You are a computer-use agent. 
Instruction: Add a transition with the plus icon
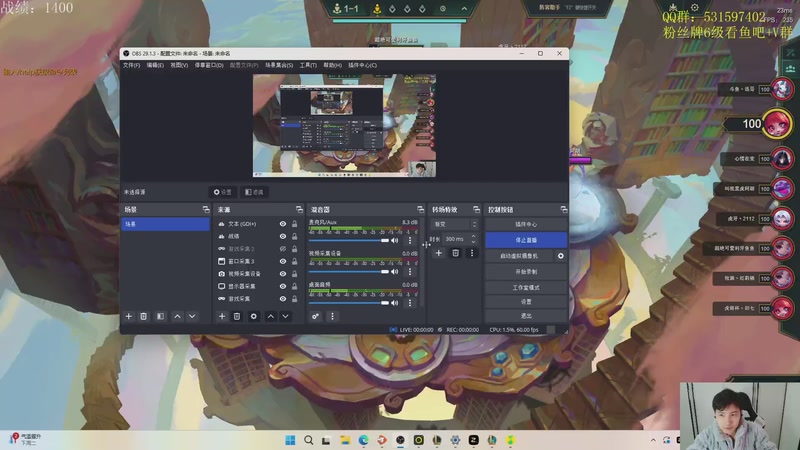pyautogui.click(x=438, y=253)
